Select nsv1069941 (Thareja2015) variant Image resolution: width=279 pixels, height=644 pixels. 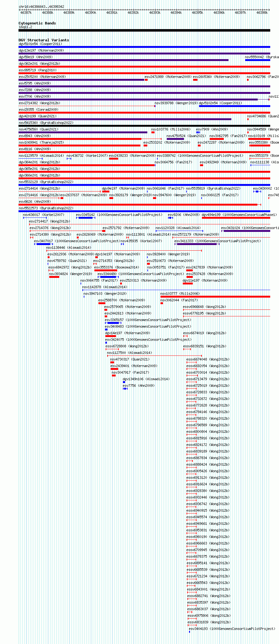click(x=80, y=146)
